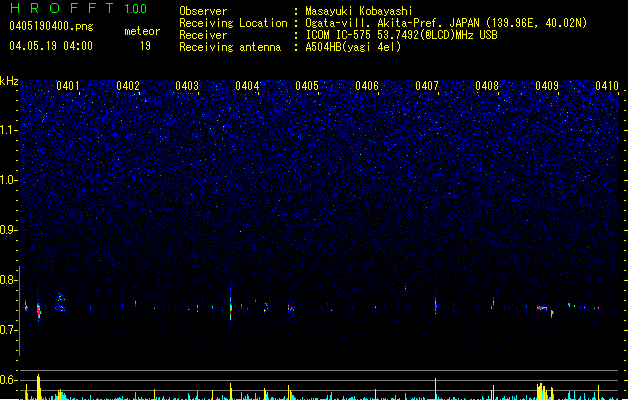629x400 pixels.
Task: Click the HROFFT 1.0.0 title text
Action: (x=79, y=8)
